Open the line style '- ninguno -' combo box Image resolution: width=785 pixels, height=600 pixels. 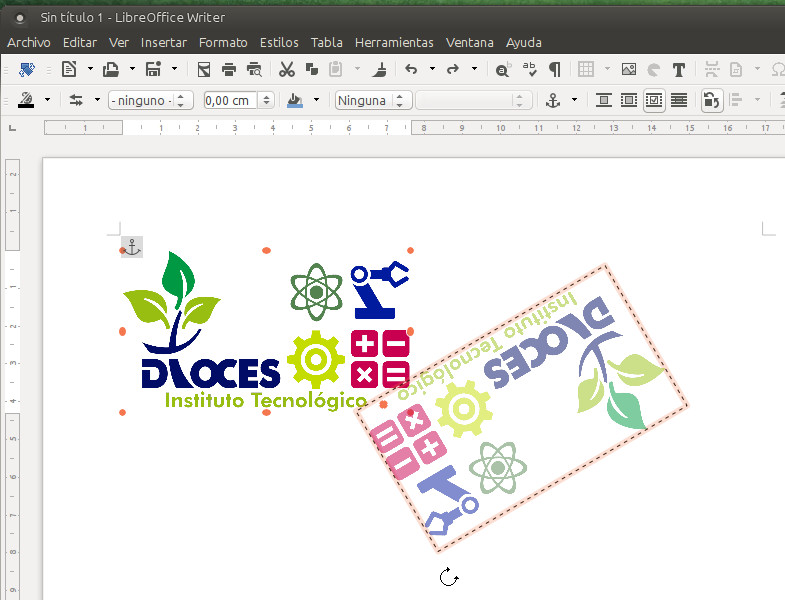151,100
